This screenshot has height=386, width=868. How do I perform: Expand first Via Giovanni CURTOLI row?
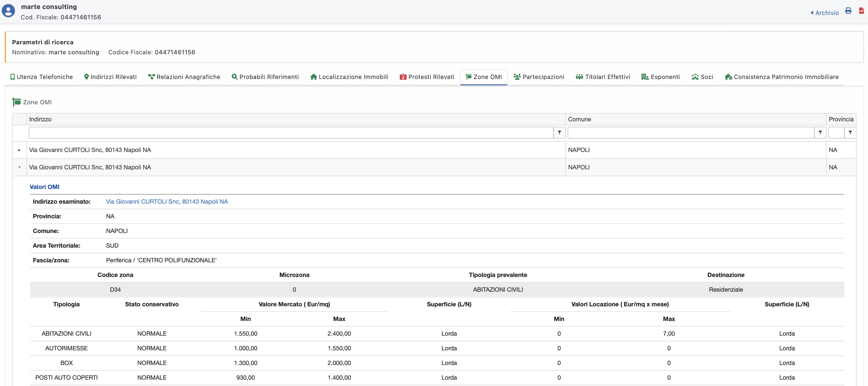click(x=19, y=150)
